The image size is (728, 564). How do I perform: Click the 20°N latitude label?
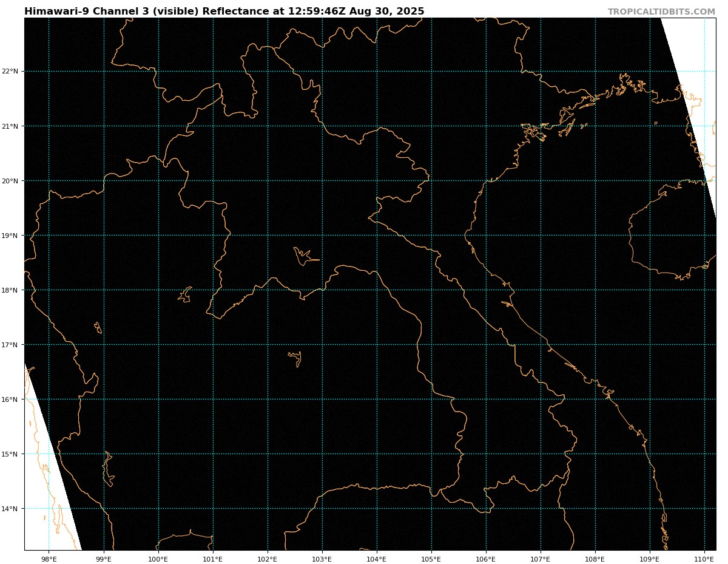click(10, 181)
